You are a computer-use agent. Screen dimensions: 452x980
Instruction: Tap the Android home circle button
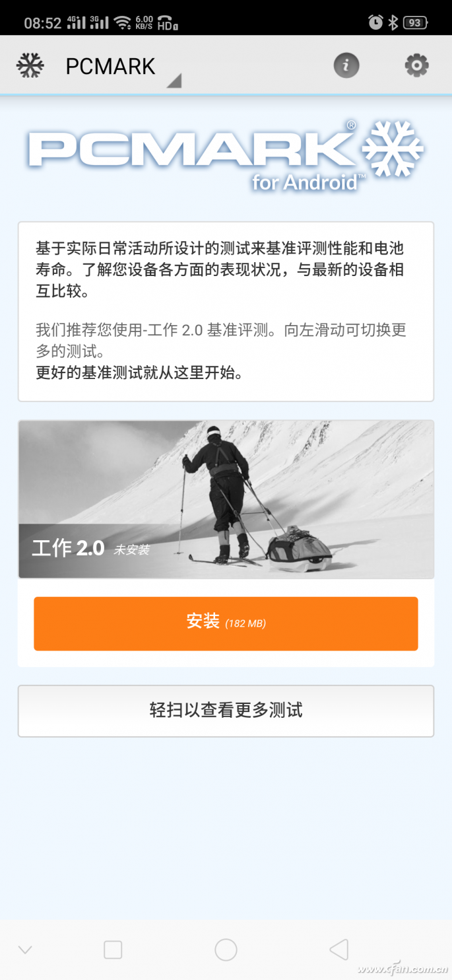coord(226,950)
